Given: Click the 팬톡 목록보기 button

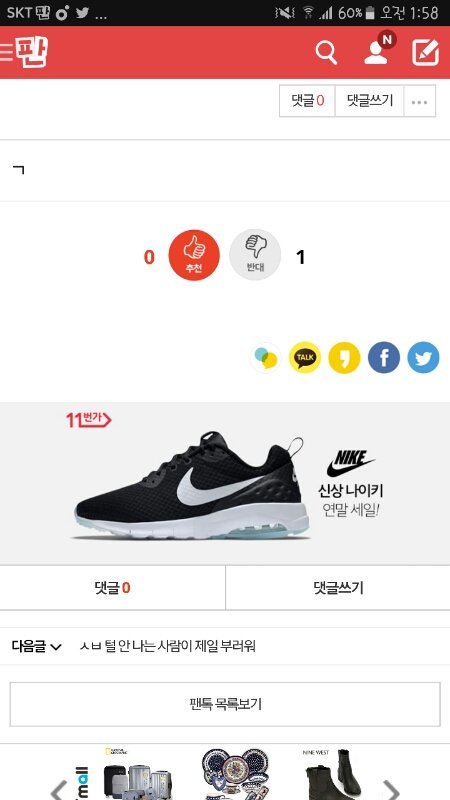Looking at the screenshot, I should [225, 704].
